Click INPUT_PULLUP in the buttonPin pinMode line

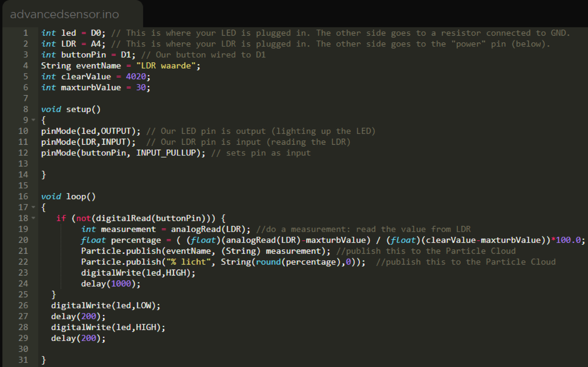[166, 153]
